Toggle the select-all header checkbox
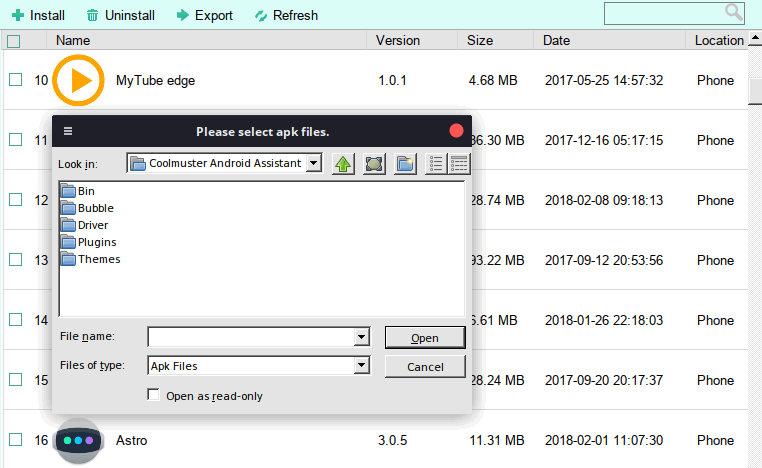762x468 pixels. tap(14, 41)
